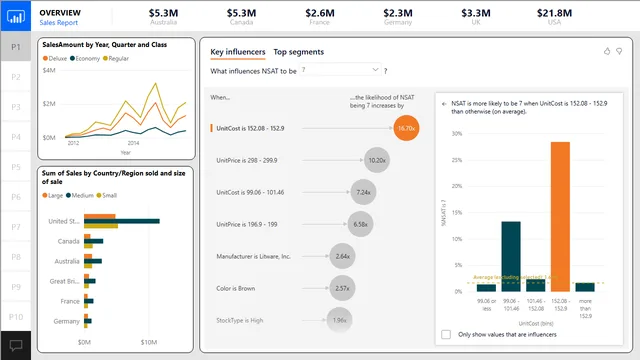Click the Australia label in sales chart
The image size is (640, 360).
coord(67,261)
